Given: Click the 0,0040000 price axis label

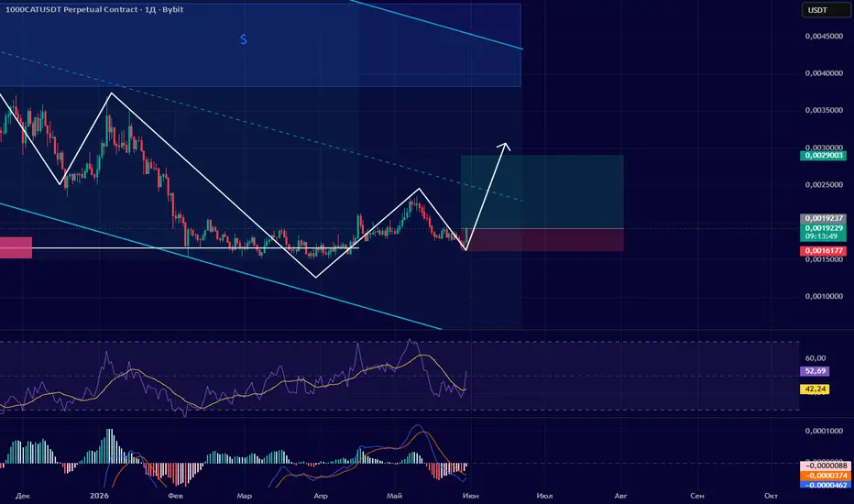Looking at the screenshot, I should coord(824,73).
